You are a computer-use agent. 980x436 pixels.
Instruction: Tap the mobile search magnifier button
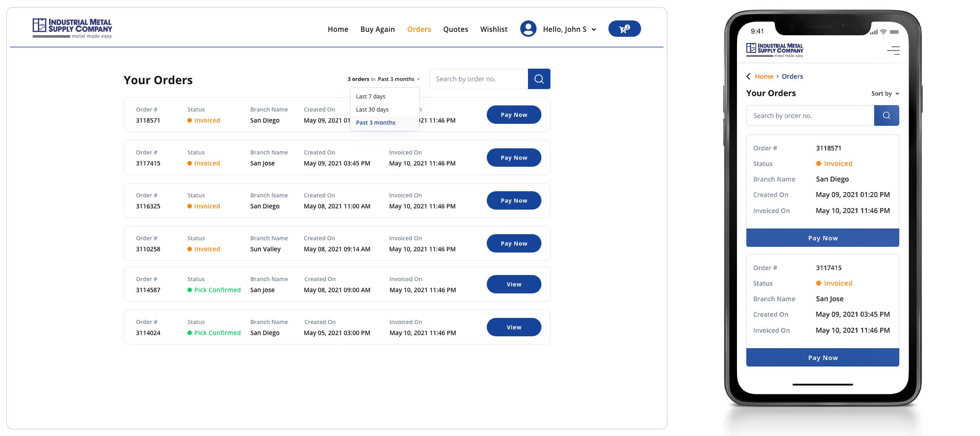pyautogui.click(x=886, y=116)
